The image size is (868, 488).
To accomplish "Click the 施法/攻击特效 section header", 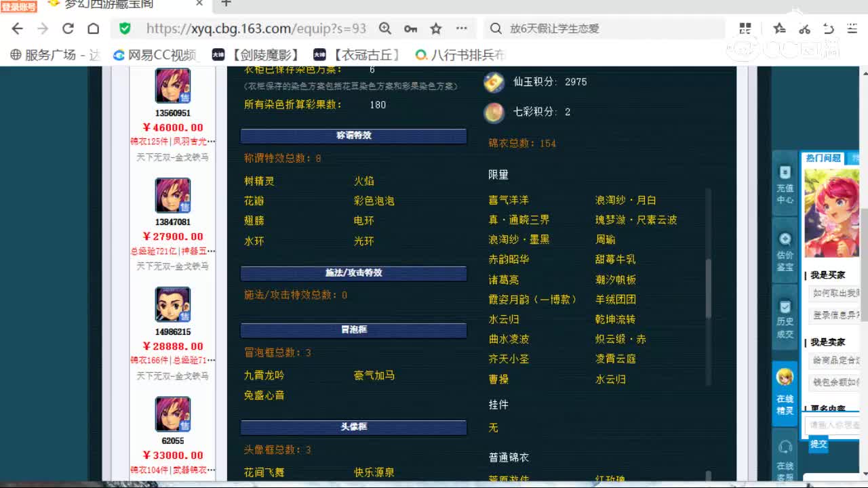I will tap(353, 273).
